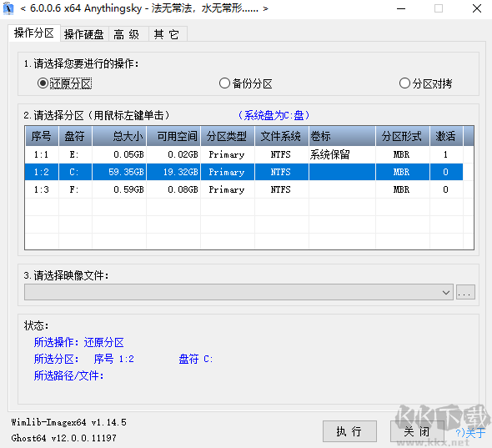Close the window with the X button
This screenshot has width=492, height=448.
pos(477,8)
